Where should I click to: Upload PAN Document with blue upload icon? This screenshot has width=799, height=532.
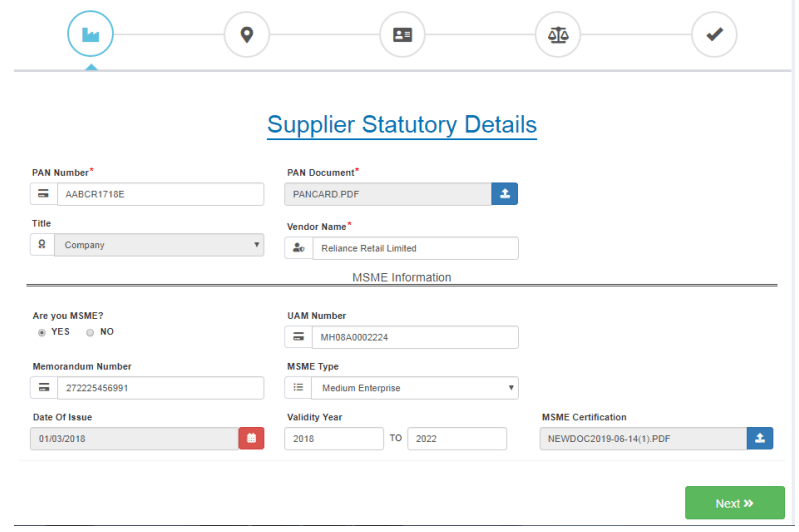coord(504,194)
